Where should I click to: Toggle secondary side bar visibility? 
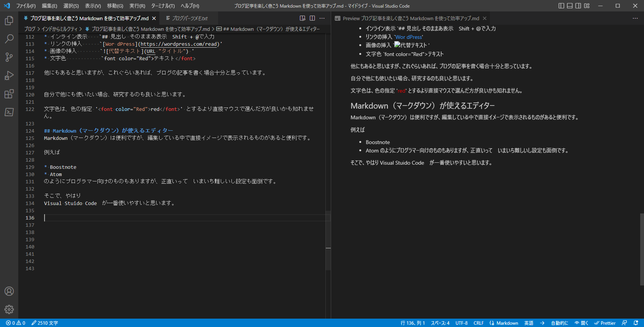tap(578, 6)
